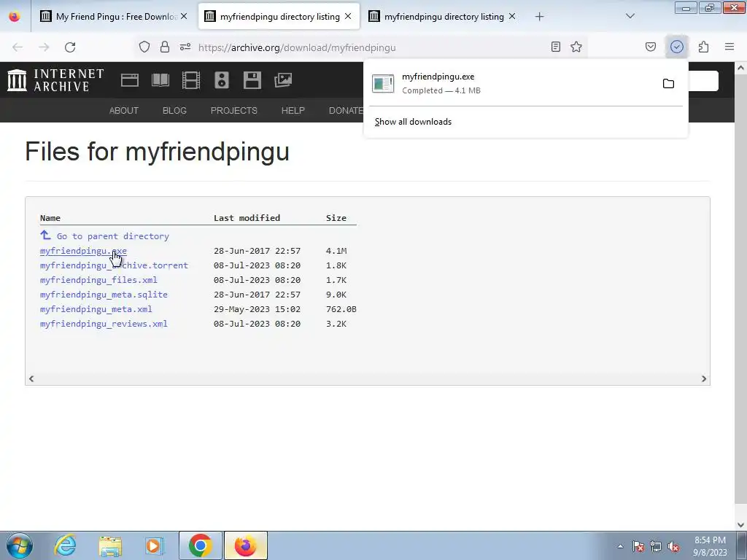Close the My Friend Pingu Free Download tab
This screenshot has height=560, width=747.
coord(184,16)
